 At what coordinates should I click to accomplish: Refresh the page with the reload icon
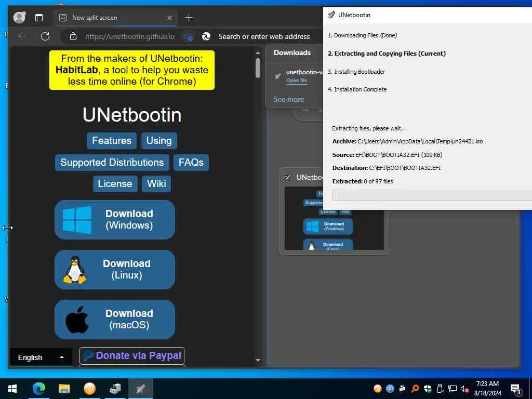click(x=45, y=36)
